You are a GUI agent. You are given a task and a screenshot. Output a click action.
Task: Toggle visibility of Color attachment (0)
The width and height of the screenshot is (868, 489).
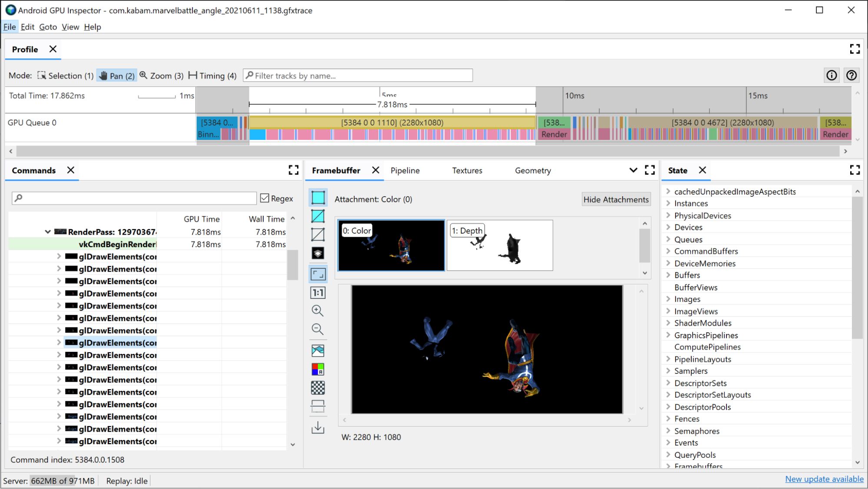[390, 244]
